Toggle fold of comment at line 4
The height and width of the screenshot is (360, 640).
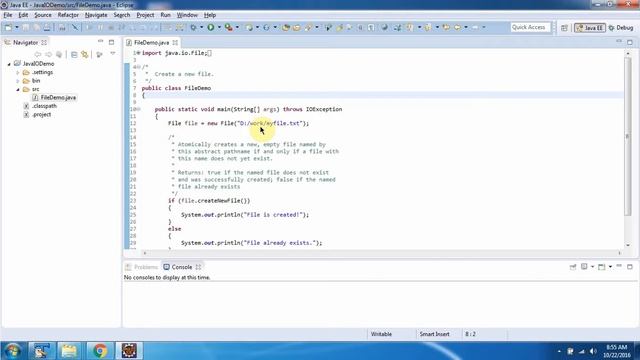click(x=138, y=67)
